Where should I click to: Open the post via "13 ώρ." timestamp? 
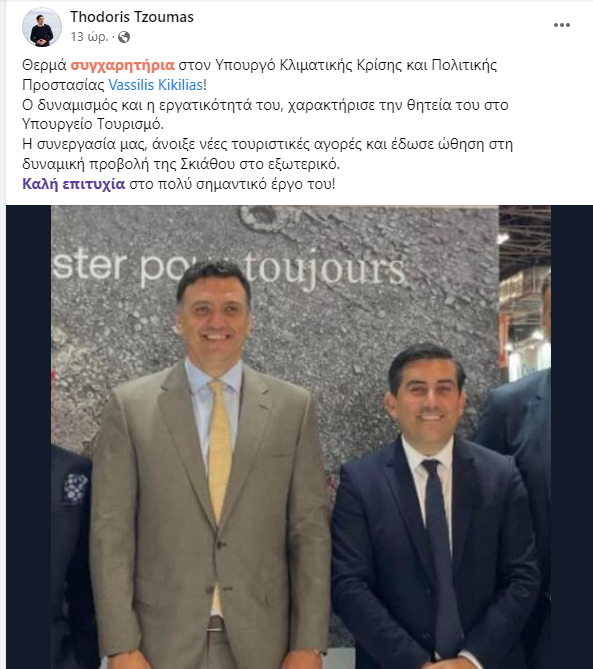pyautogui.click(x=89, y=37)
